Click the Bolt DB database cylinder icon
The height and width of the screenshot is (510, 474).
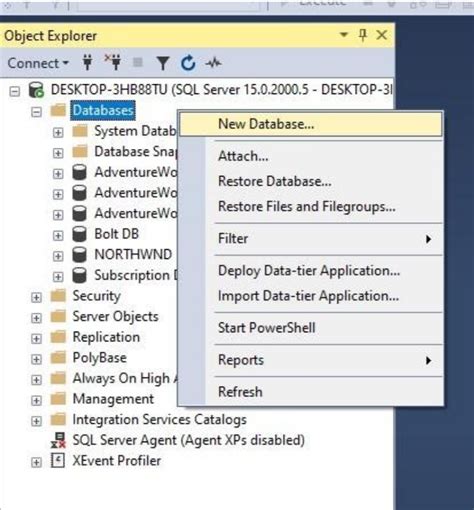click(x=80, y=234)
